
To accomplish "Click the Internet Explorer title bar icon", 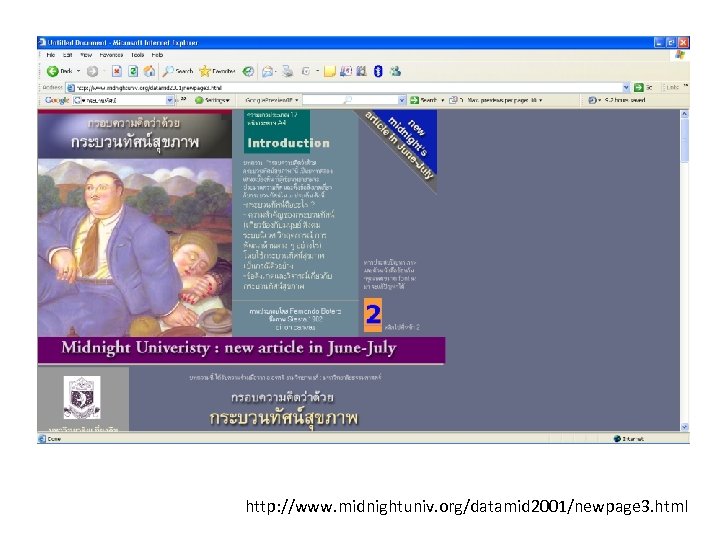I will tap(42, 42).
